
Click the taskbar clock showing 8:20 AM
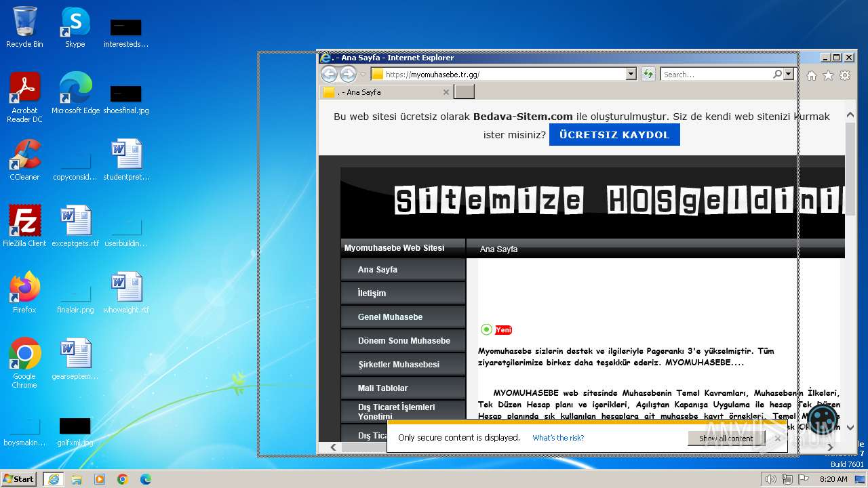pos(833,479)
